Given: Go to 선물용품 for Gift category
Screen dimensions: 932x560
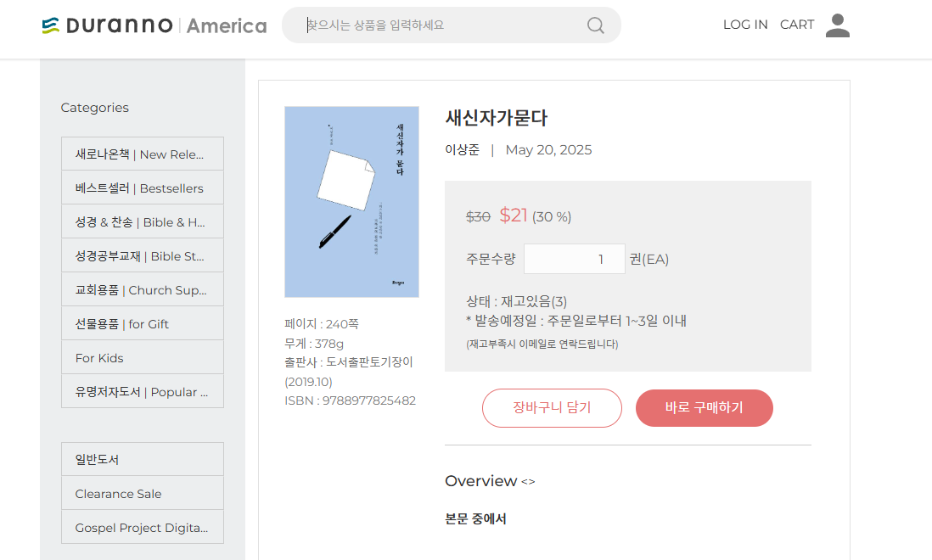Looking at the screenshot, I should point(143,323).
